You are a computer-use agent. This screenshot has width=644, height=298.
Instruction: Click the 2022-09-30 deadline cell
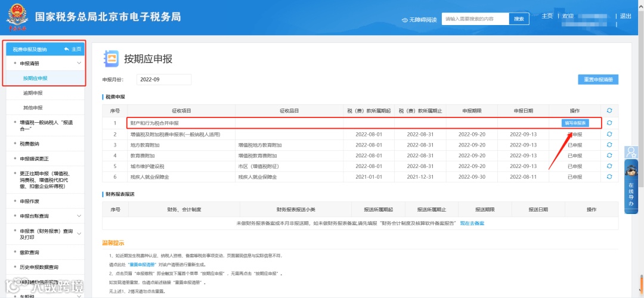pos(472,177)
